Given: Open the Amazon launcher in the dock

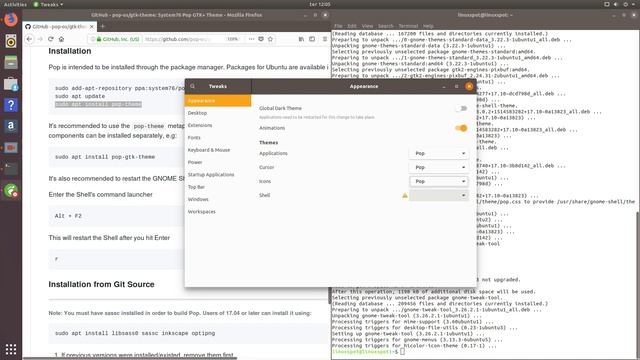Looking at the screenshot, I should click(x=11, y=126).
